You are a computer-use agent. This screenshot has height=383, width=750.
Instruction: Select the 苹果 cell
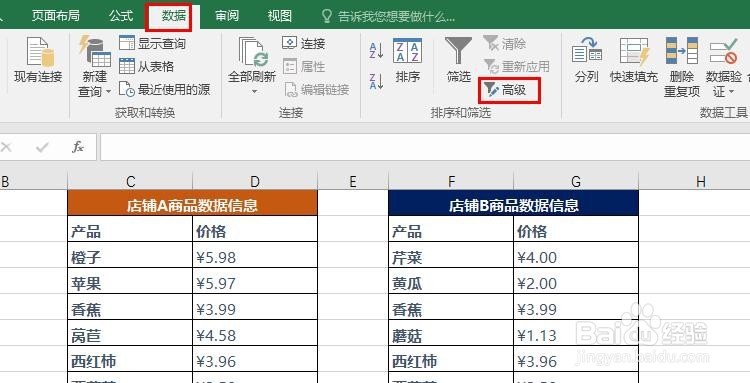130,281
